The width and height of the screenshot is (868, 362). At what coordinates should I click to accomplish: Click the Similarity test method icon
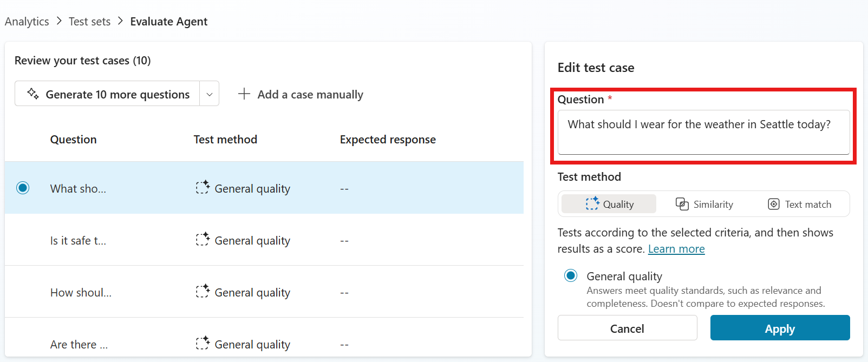click(682, 204)
